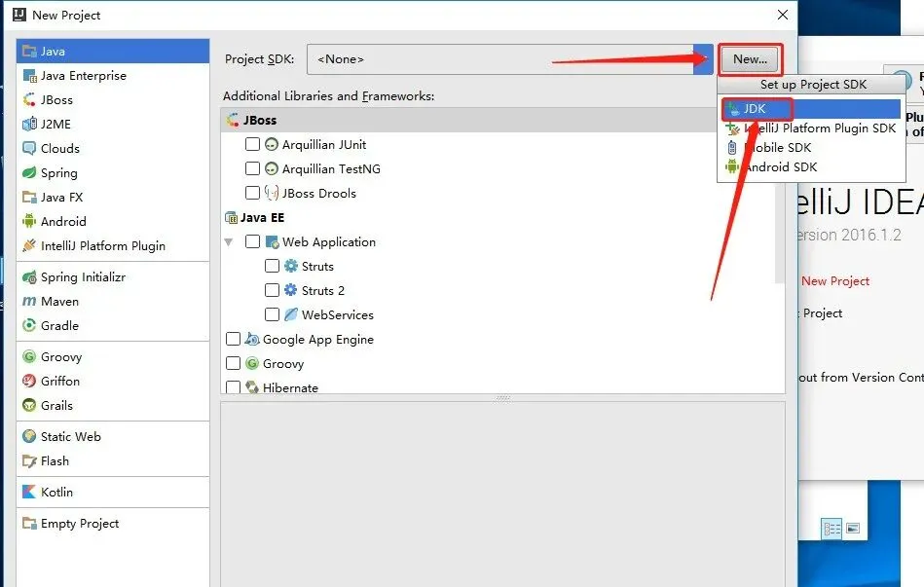Click the Hibernate framework label
The image size is (924, 587).
point(290,387)
